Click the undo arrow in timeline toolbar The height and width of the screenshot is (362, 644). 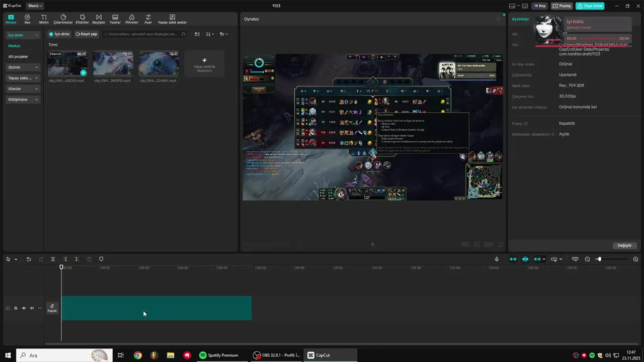tap(29, 259)
